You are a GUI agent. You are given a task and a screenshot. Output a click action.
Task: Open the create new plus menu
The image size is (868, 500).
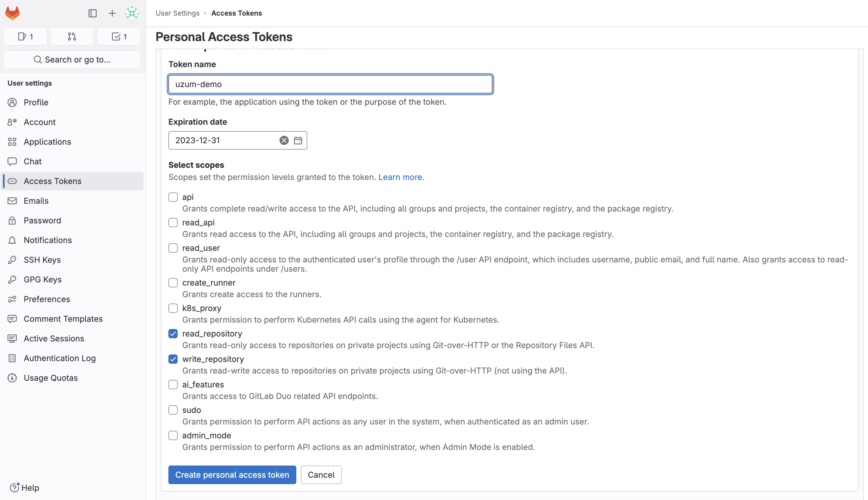point(112,13)
